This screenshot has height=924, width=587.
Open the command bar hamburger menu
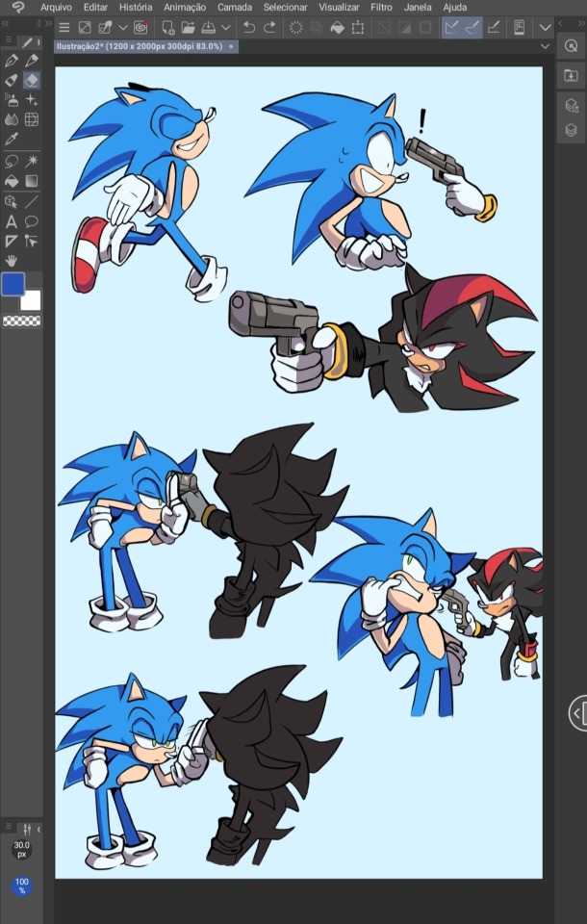click(64, 27)
